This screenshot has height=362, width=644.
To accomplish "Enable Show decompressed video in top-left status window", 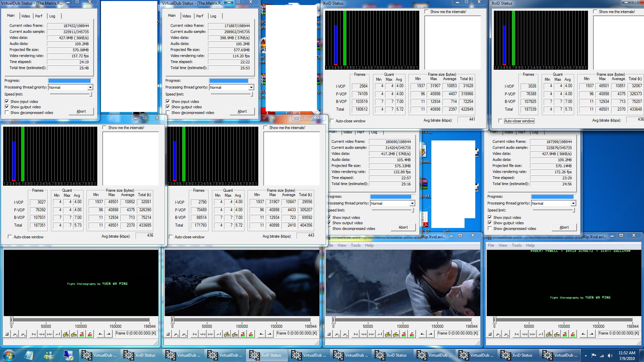I will click(7, 113).
